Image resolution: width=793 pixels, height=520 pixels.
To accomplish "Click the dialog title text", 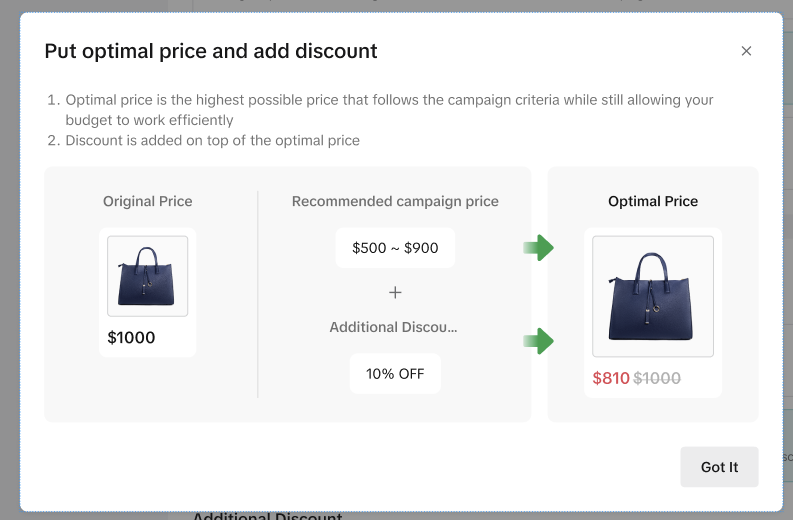I will pyautogui.click(x=211, y=51).
